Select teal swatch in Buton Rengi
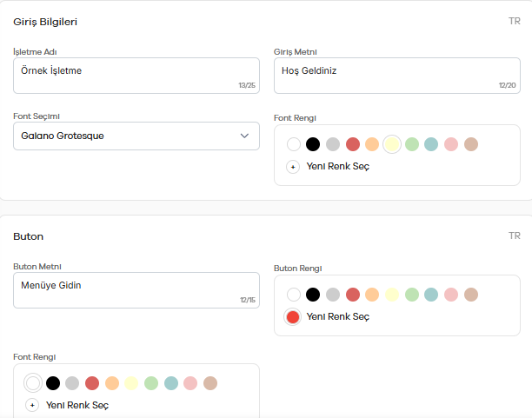The width and height of the screenshot is (532, 418). [x=431, y=295]
